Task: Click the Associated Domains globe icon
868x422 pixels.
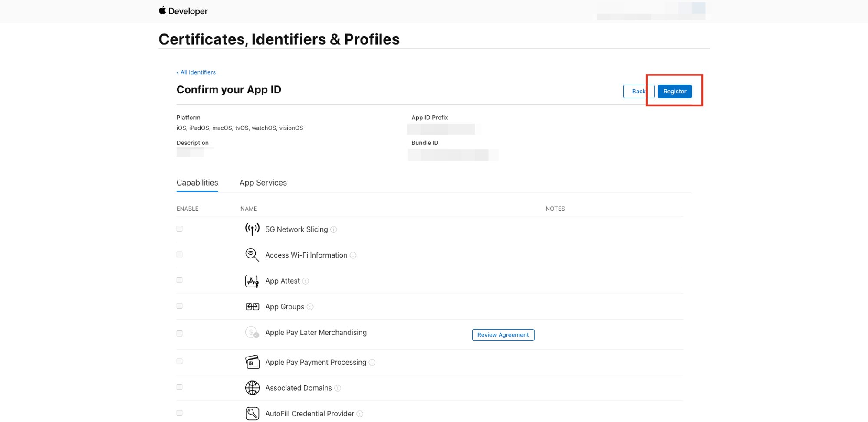Action: (x=252, y=388)
